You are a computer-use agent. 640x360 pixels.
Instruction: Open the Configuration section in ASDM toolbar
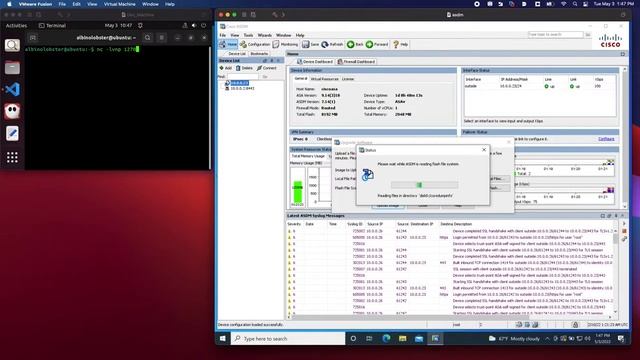pyautogui.click(x=255, y=44)
